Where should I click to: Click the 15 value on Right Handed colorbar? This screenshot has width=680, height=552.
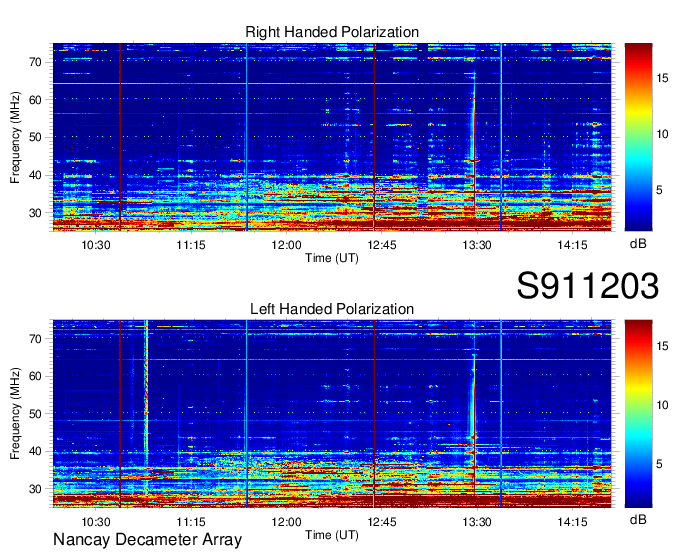662,78
